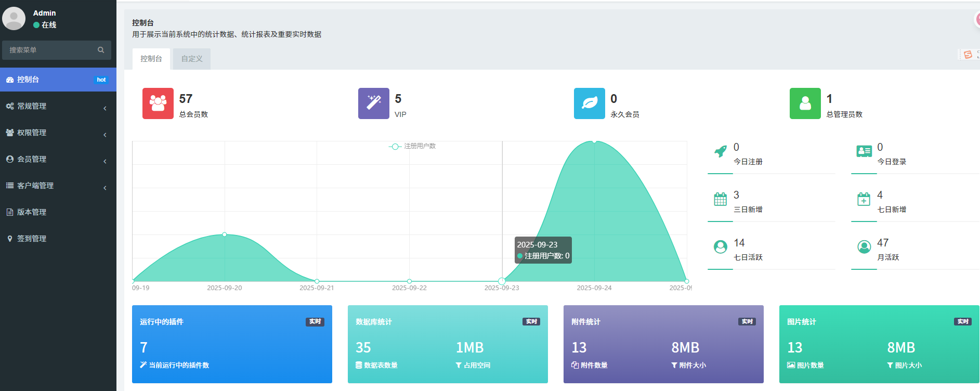Click the calendar icon for 三日新增
The height and width of the screenshot is (391, 980).
coord(720,199)
